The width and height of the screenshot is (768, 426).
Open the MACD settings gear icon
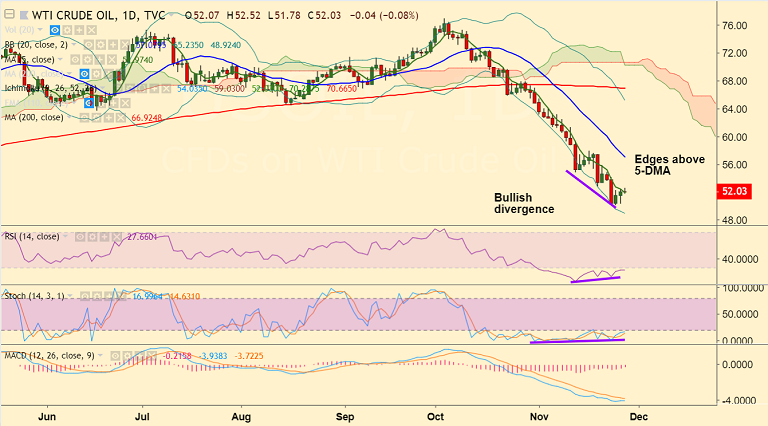pos(127,356)
